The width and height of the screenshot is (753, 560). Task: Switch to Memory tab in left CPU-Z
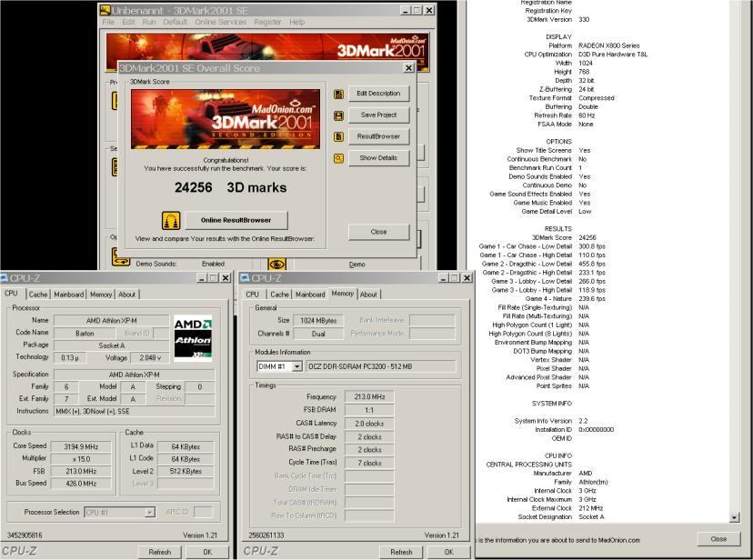pos(101,295)
